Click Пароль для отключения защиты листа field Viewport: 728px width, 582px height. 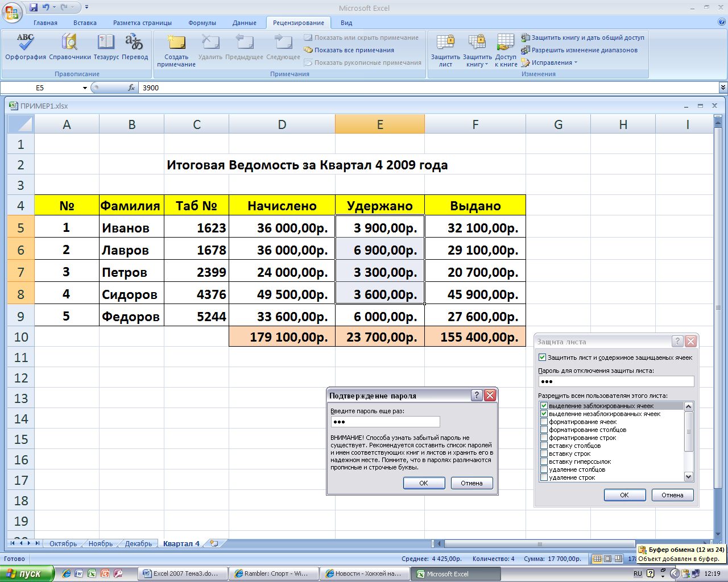pyautogui.click(x=616, y=381)
